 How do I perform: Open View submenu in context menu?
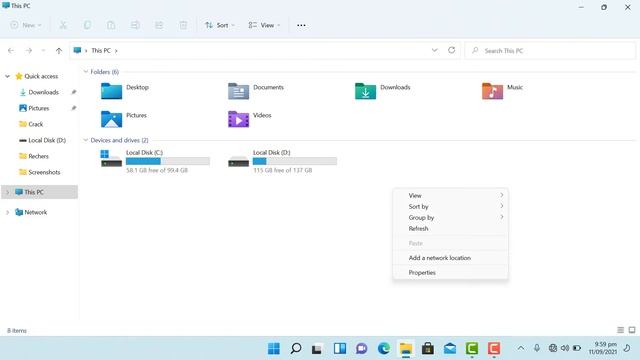point(451,196)
